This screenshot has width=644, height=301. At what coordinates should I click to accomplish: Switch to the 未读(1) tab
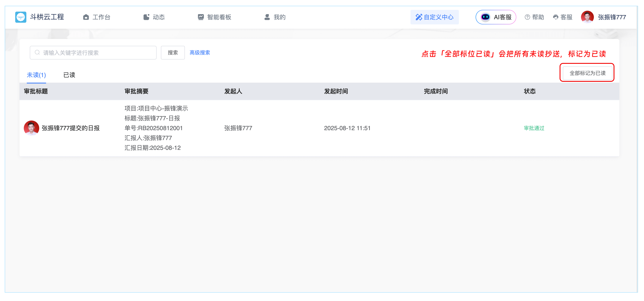tap(36, 75)
